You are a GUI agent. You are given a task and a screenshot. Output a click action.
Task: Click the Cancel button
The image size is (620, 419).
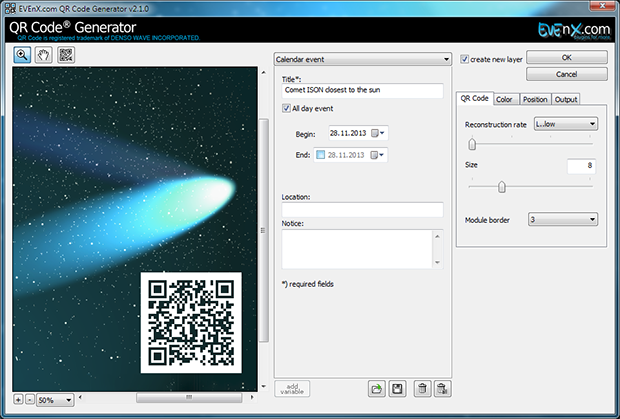point(567,74)
